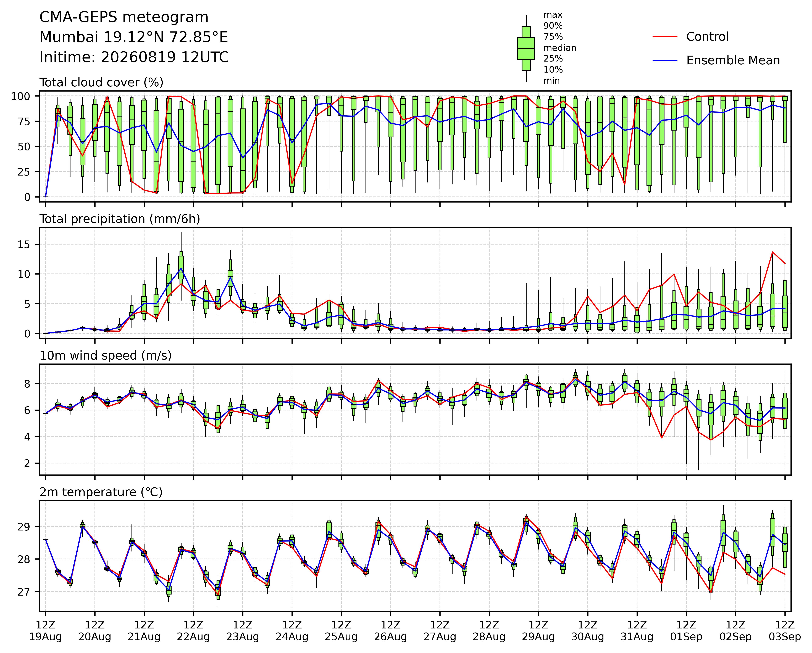Click the Total precipitation (mm/6h) panel title
The image size is (812, 653).
tap(120, 219)
